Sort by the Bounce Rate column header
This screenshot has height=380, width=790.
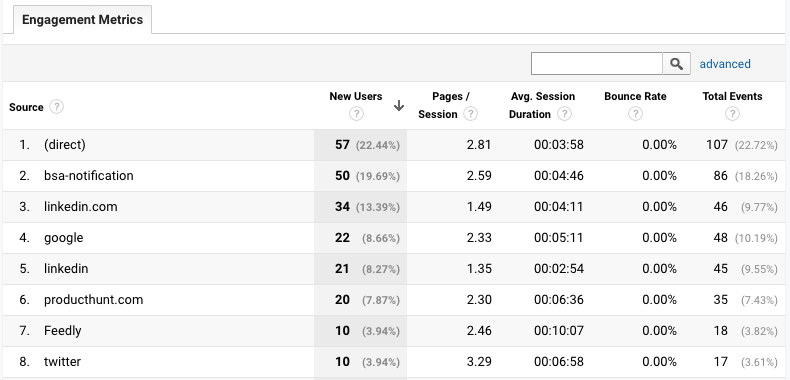(x=635, y=96)
